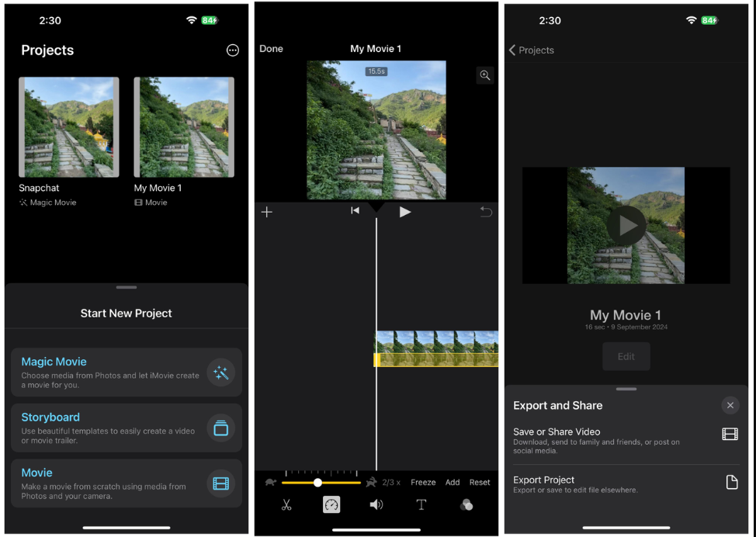Tap the Movie filmstrip icon
Screen dimensions: 756x537
coord(220,483)
